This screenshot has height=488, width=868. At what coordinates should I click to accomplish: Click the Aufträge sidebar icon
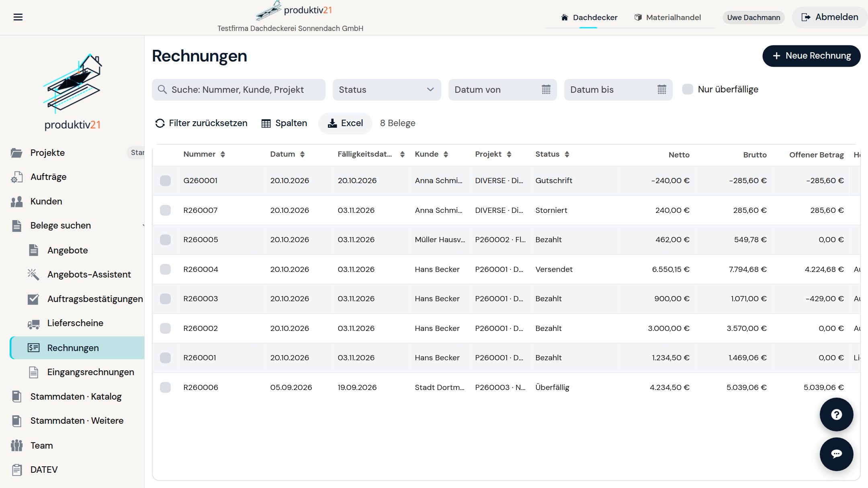point(16,177)
